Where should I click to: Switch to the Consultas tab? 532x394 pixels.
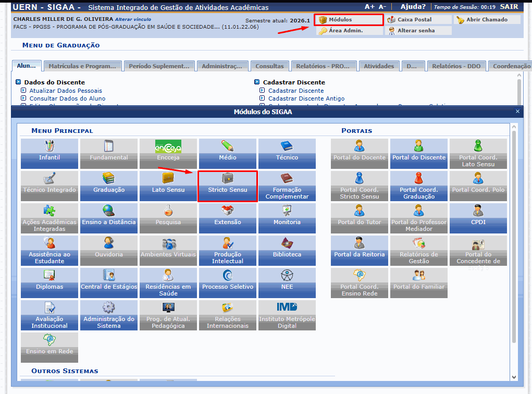269,66
